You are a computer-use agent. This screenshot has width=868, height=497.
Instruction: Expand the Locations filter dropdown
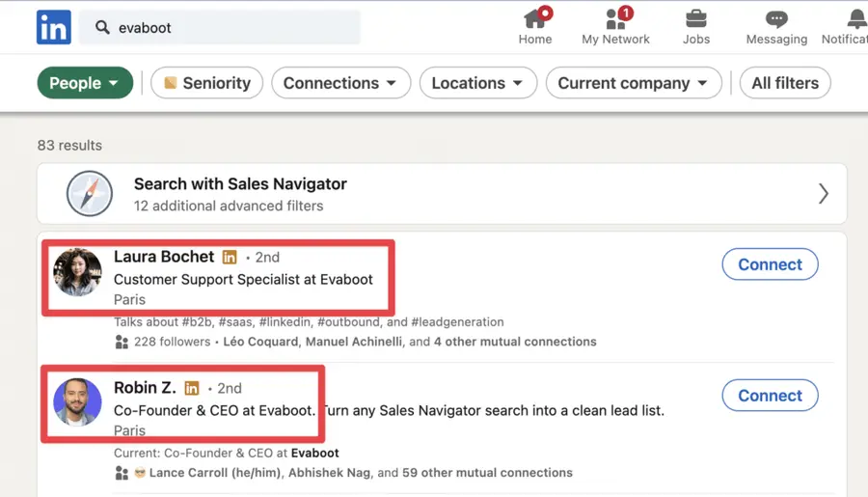(478, 83)
